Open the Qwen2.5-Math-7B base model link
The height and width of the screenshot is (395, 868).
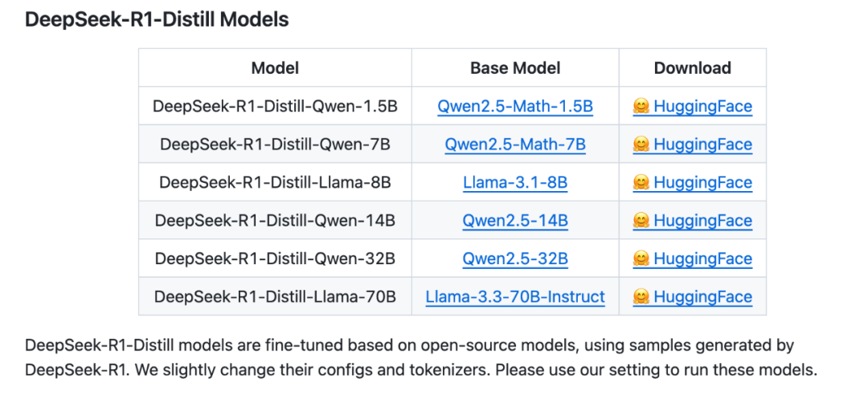click(515, 145)
